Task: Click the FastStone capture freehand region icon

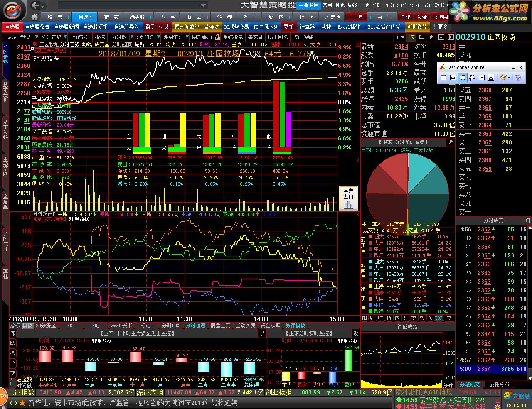Action: (472, 78)
